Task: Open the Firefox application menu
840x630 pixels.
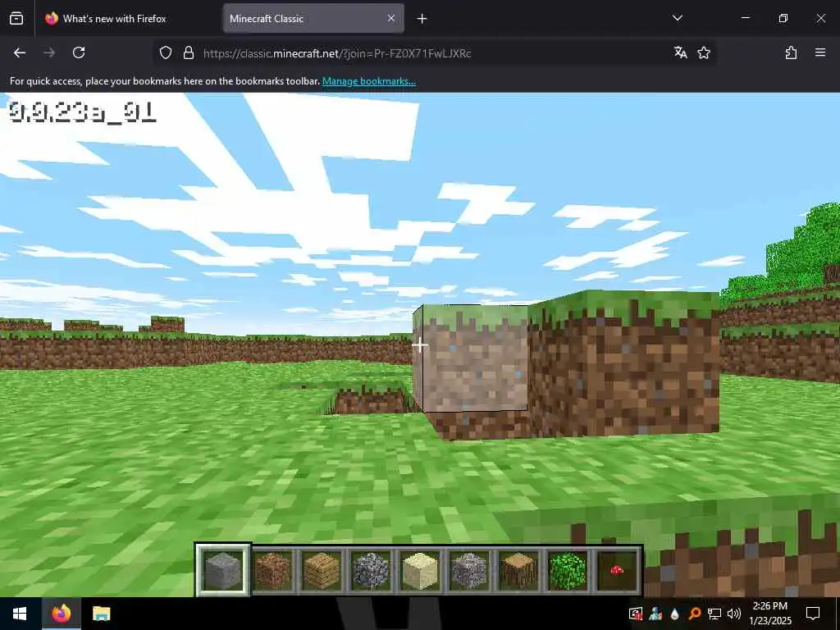Action: [x=820, y=52]
